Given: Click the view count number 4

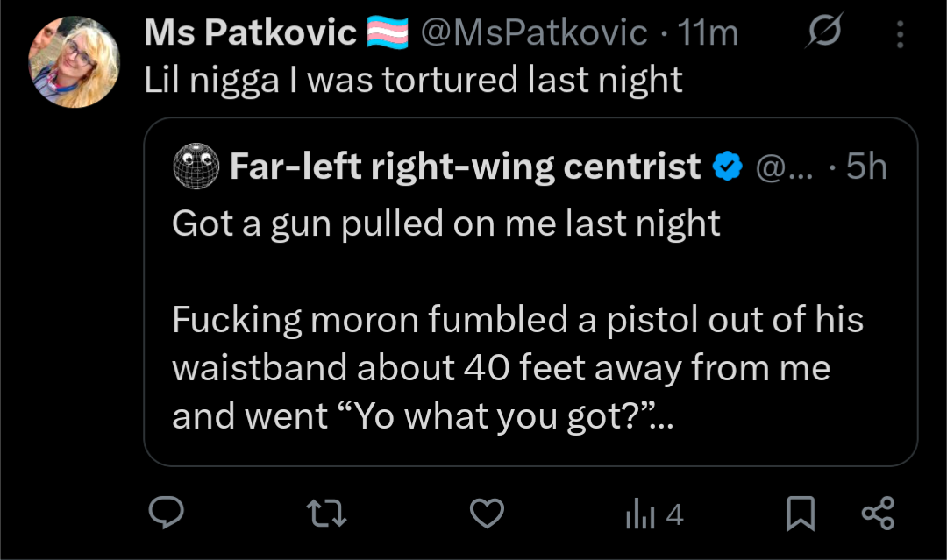Looking at the screenshot, I should point(673,515).
